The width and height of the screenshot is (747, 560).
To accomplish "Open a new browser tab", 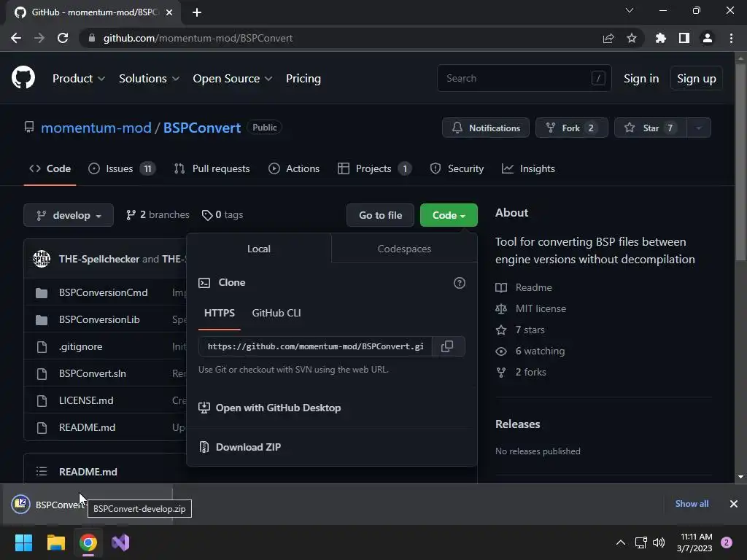I will (197, 12).
